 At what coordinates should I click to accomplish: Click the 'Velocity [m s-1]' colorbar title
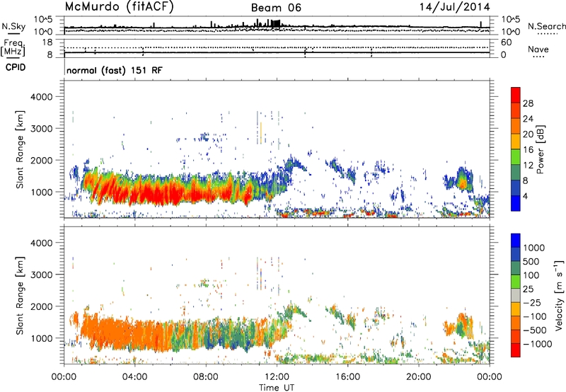tap(559, 295)
